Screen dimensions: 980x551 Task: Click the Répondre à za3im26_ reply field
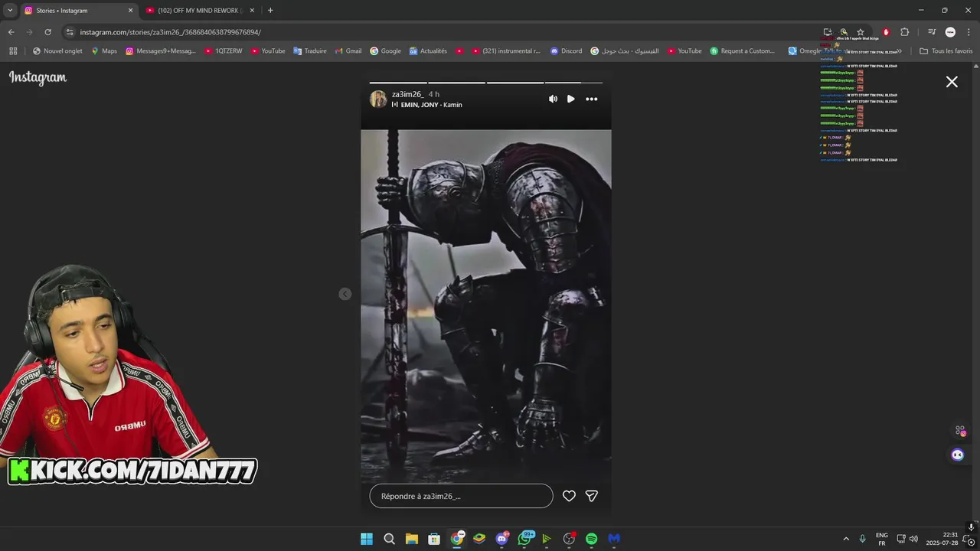[461, 496]
